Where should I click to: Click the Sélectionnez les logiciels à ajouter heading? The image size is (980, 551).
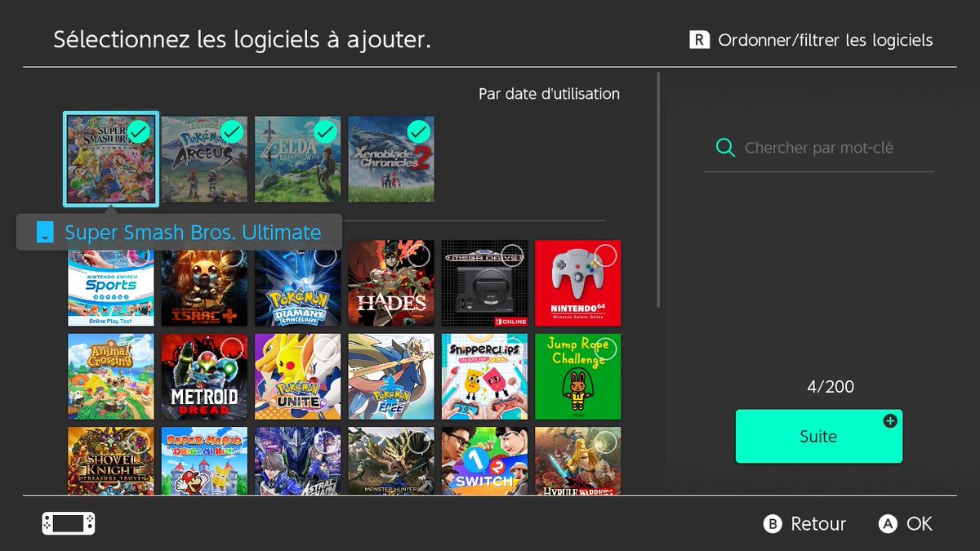242,39
